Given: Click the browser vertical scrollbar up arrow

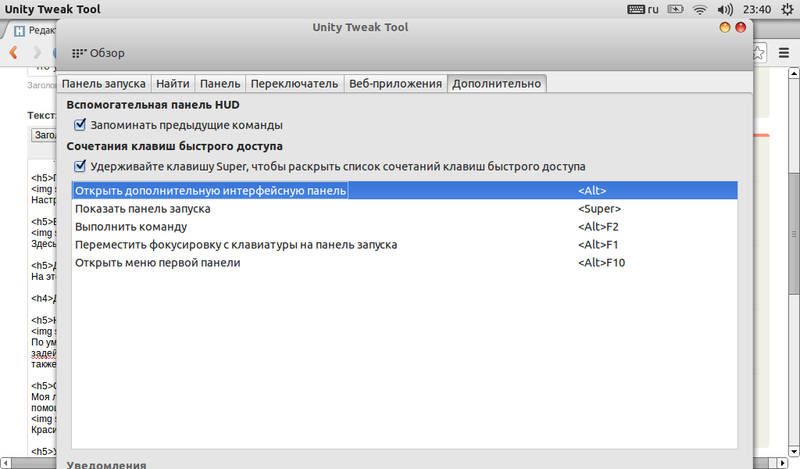Looking at the screenshot, I should (x=794, y=73).
